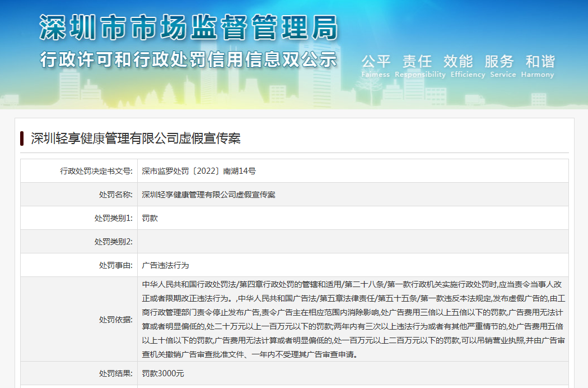The width and height of the screenshot is (588, 388).
Task: Click the 处罚名称 value 深圳轻享健康管理有限公司虚假宣传案
Action: click(208, 195)
